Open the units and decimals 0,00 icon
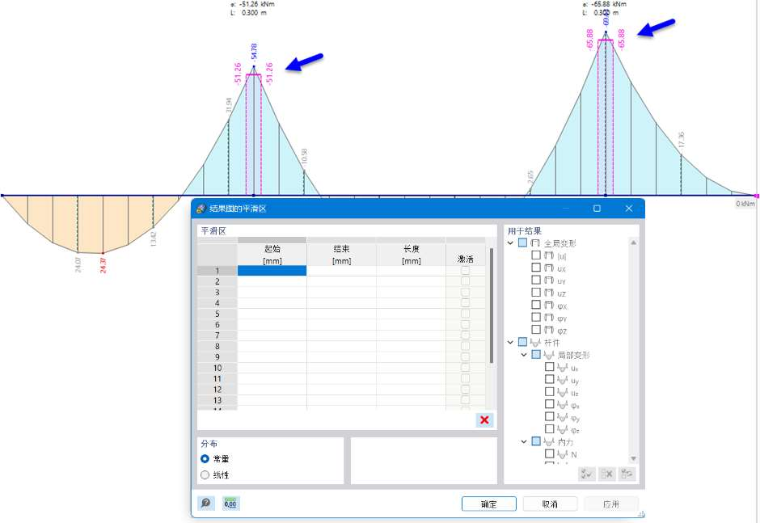This screenshot has height=523, width=760. click(231, 503)
